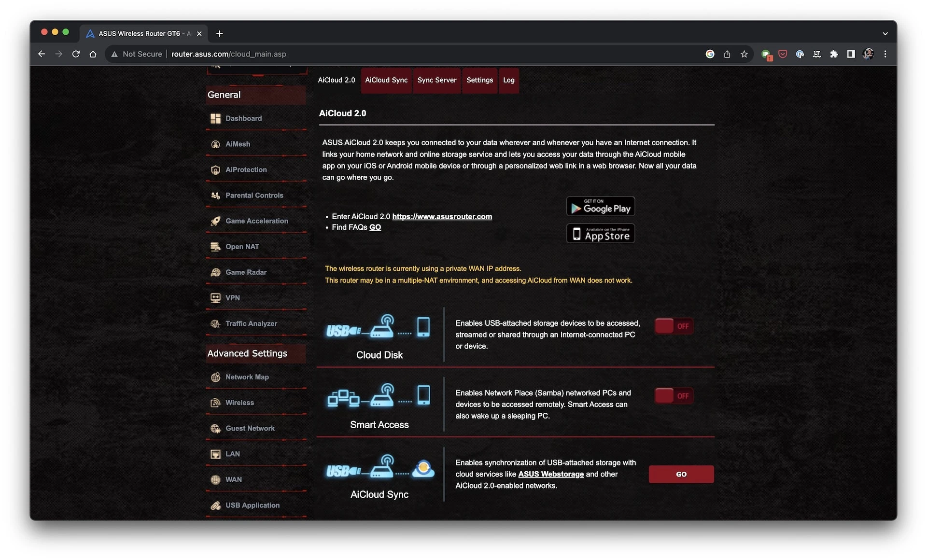Select the Parental Controls icon
The width and height of the screenshot is (927, 560).
(x=215, y=195)
